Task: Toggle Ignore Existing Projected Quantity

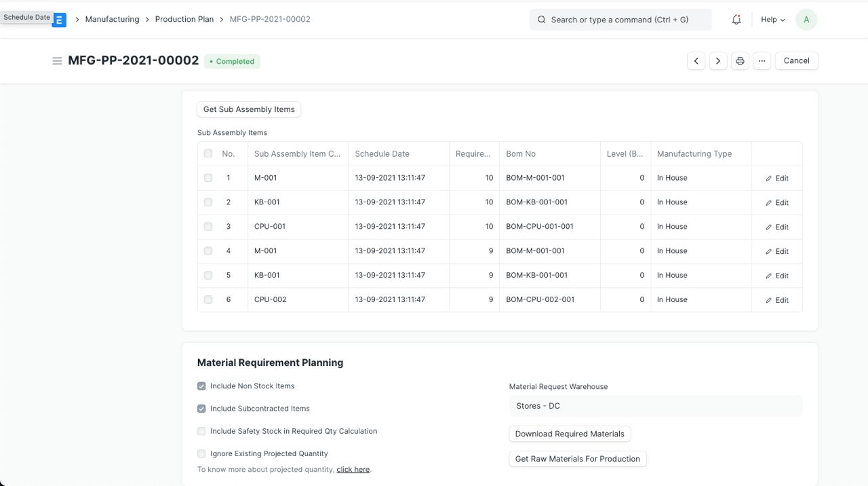Action: [x=201, y=453]
